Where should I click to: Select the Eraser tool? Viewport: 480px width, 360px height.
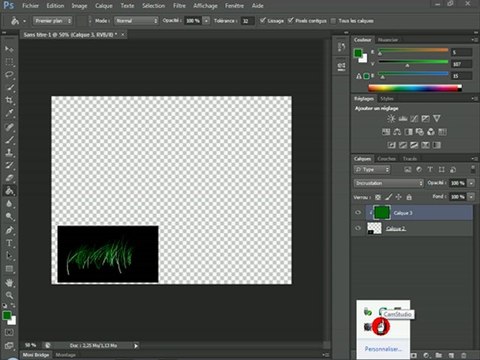pyautogui.click(x=9, y=178)
